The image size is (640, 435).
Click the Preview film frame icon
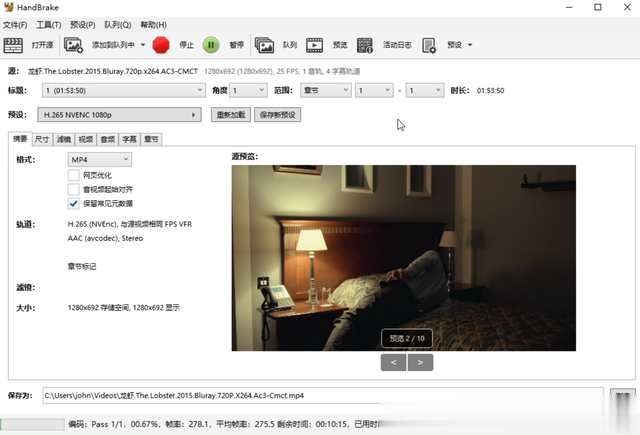tap(314, 45)
